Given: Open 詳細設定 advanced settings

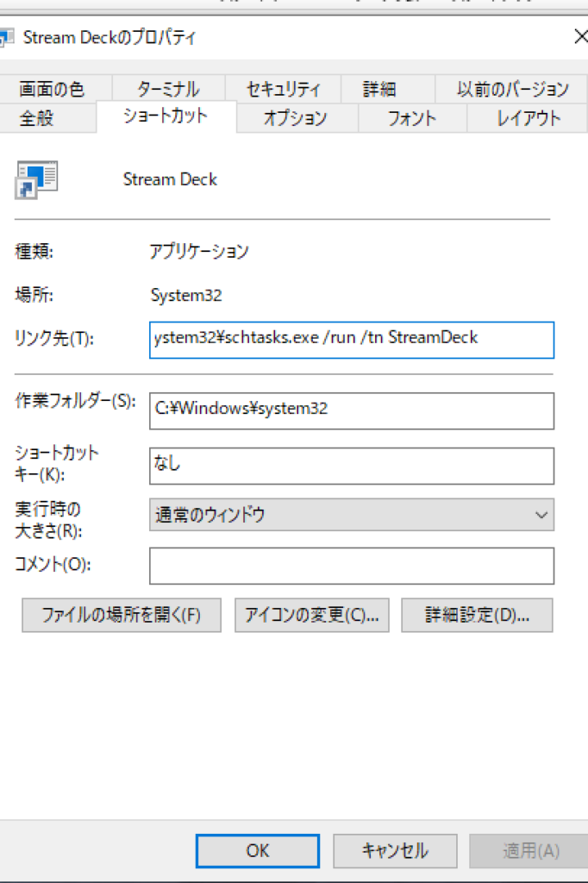Looking at the screenshot, I should (x=477, y=615).
